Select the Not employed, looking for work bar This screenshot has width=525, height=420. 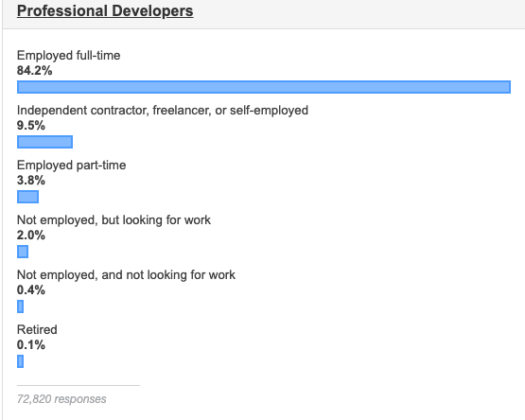coord(23,252)
